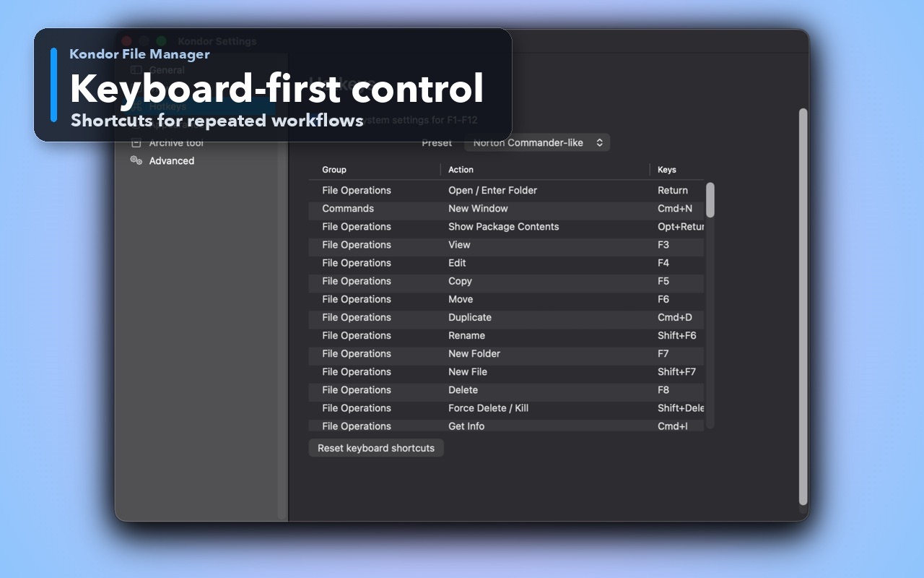Click File Operations group cell beside Copy
Screen dimensions: 924x578
357,281
